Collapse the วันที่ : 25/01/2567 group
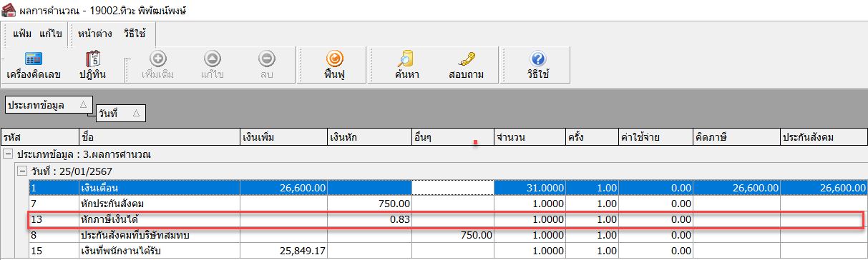This screenshot has height=260, width=868. [21, 171]
